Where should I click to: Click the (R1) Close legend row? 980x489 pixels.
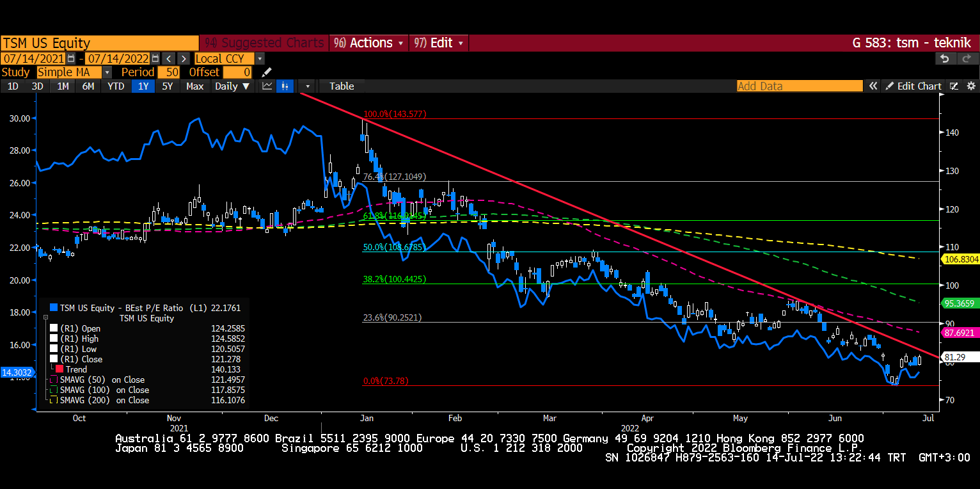click(147, 359)
